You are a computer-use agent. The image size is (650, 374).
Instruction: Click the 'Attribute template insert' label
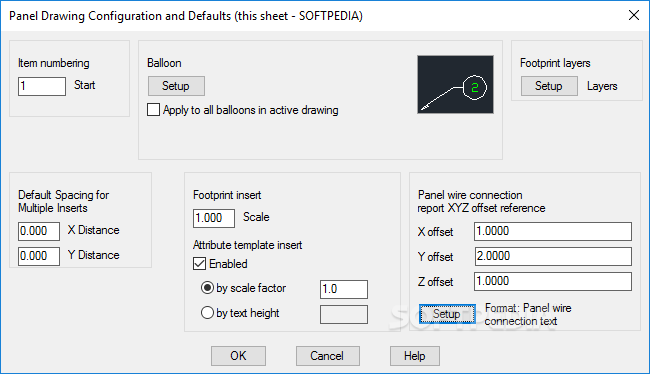(247, 245)
